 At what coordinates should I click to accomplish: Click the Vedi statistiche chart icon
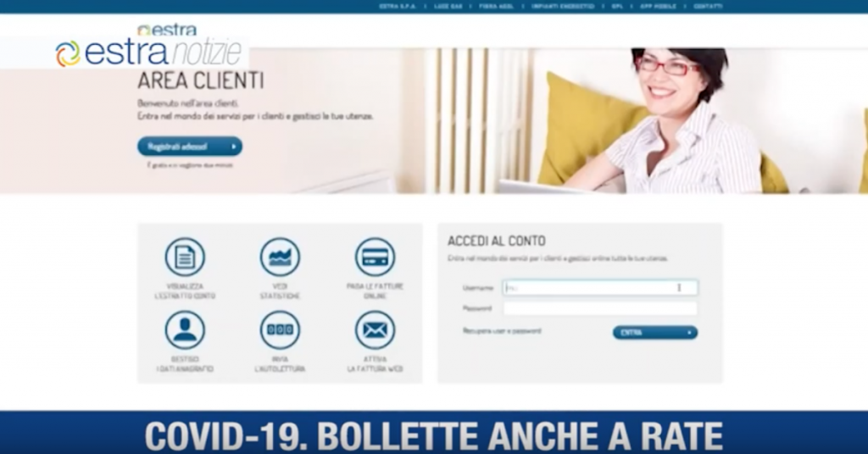click(280, 257)
